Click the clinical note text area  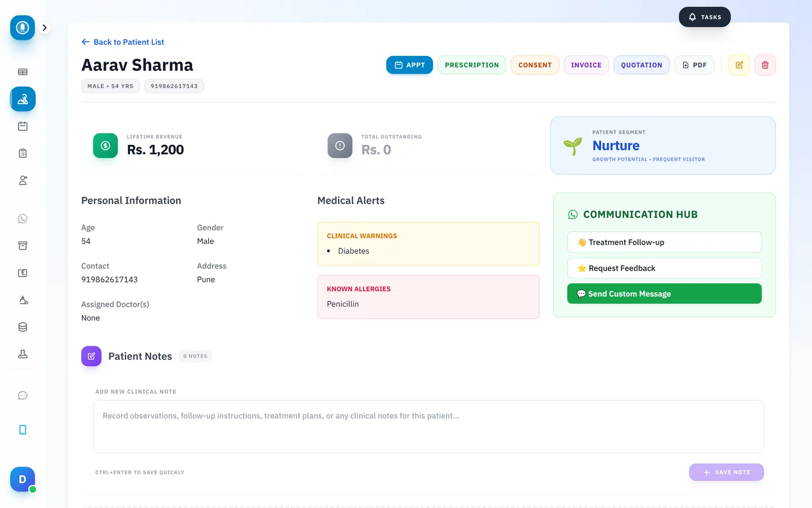tap(428, 427)
